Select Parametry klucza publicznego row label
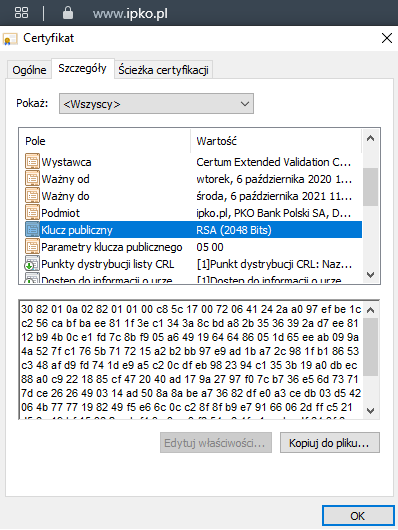This screenshot has height=530, width=398. pyautogui.click(x=112, y=247)
